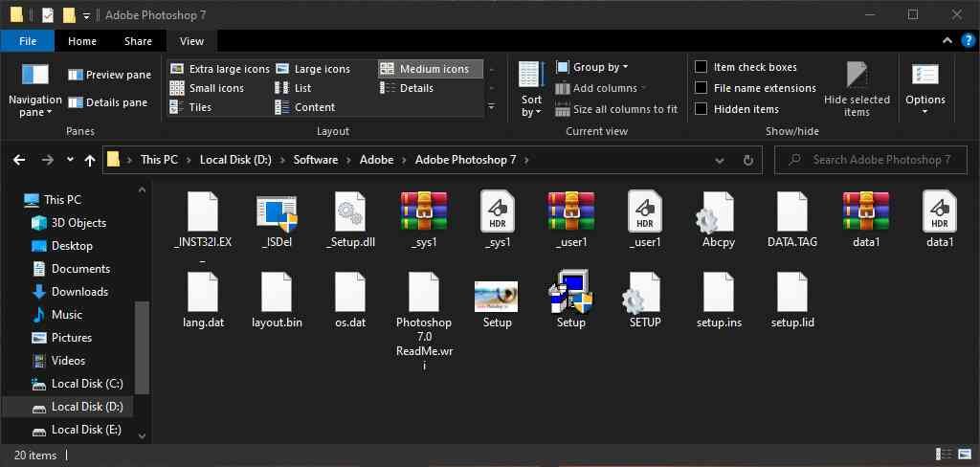Select the _ISDel application icon
The width and height of the screenshot is (980, 467).
277,213
